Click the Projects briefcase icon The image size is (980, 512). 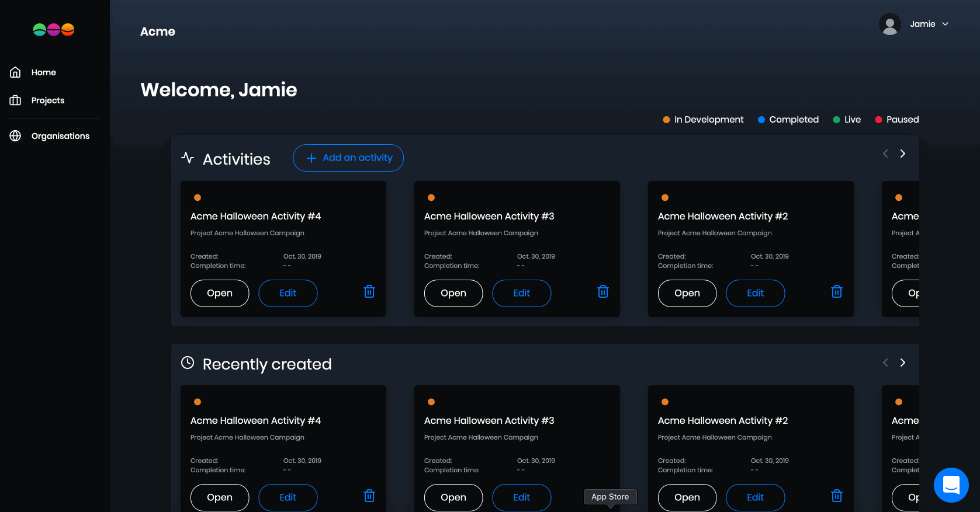15,100
